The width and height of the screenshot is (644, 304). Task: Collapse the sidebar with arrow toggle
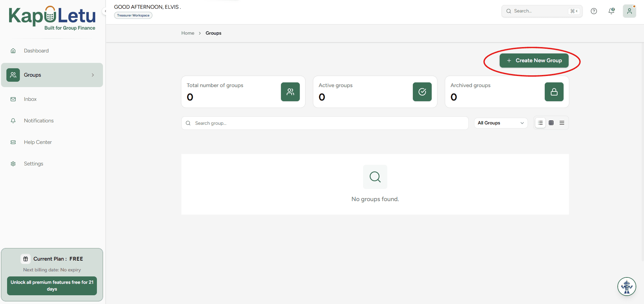pos(105,11)
